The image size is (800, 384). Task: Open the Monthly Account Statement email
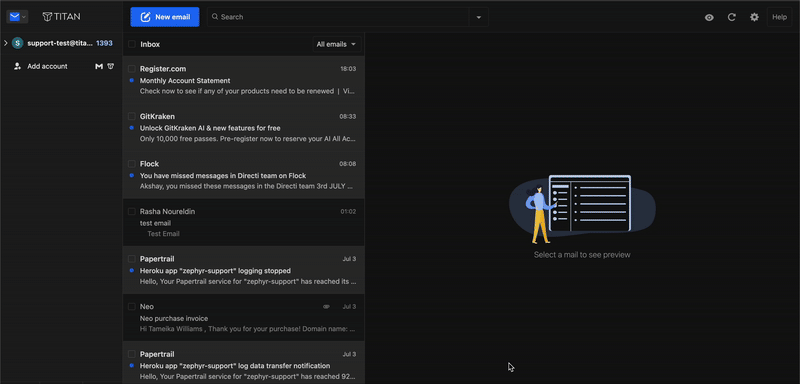tap(244, 80)
